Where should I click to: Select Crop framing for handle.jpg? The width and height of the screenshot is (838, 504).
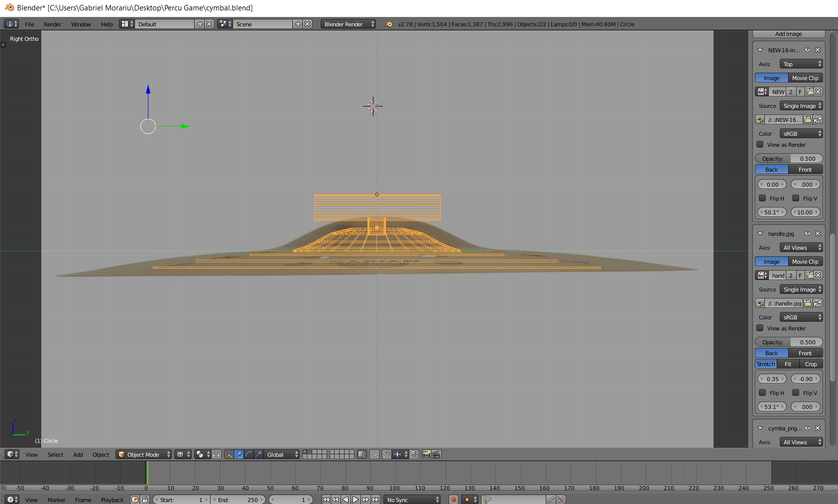click(811, 364)
